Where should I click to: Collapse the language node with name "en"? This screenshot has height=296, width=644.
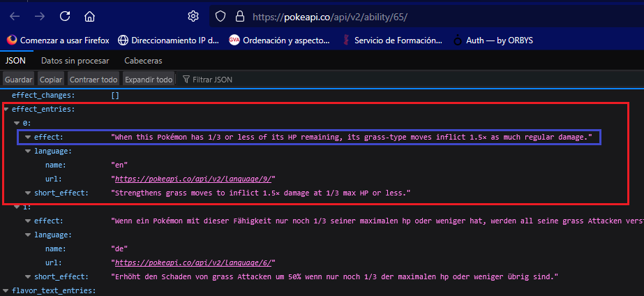point(28,151)
